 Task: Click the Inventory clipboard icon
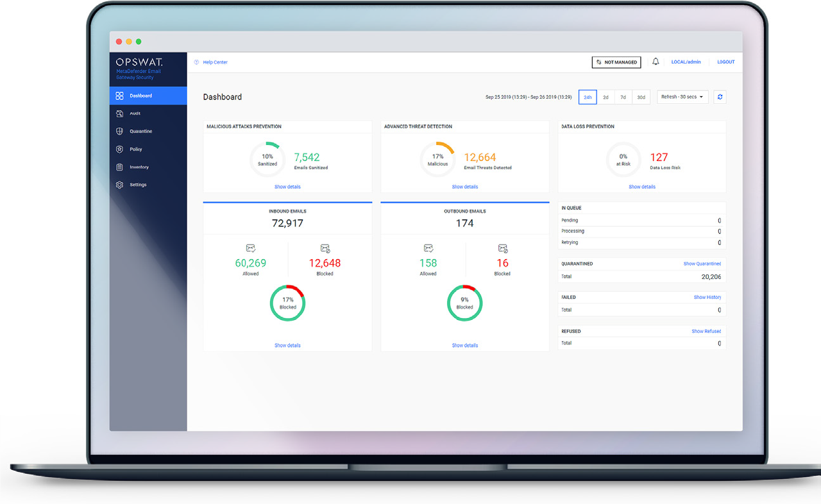pos(119,167)
